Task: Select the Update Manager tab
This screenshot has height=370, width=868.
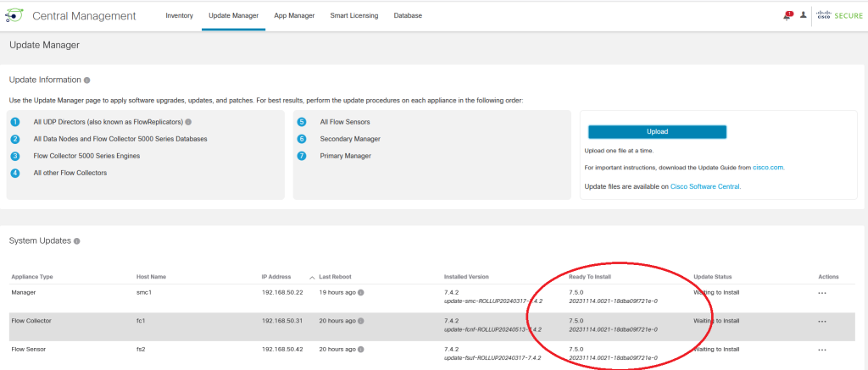Action: coord(234,16)
